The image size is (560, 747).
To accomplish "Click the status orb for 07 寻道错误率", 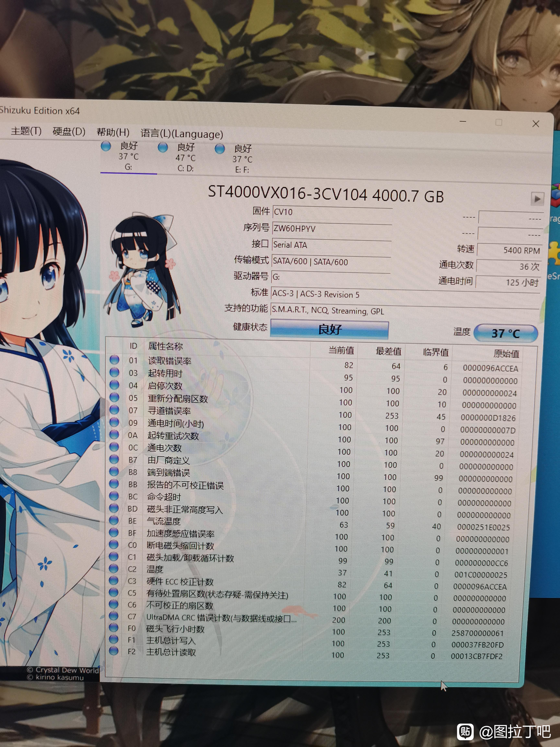I will point(114,410).
